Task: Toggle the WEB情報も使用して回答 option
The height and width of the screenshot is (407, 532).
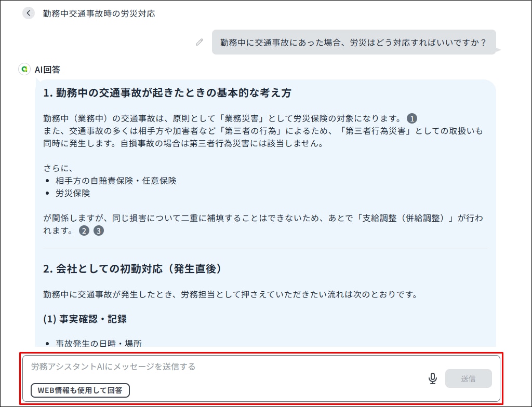Action: [x=80, y=390]
